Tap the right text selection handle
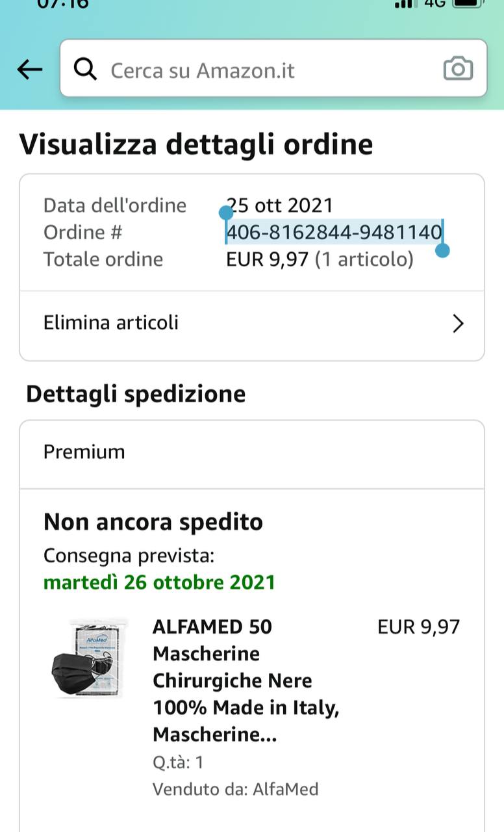The height and width of the screenshot is (832, 504). (442, 250)
